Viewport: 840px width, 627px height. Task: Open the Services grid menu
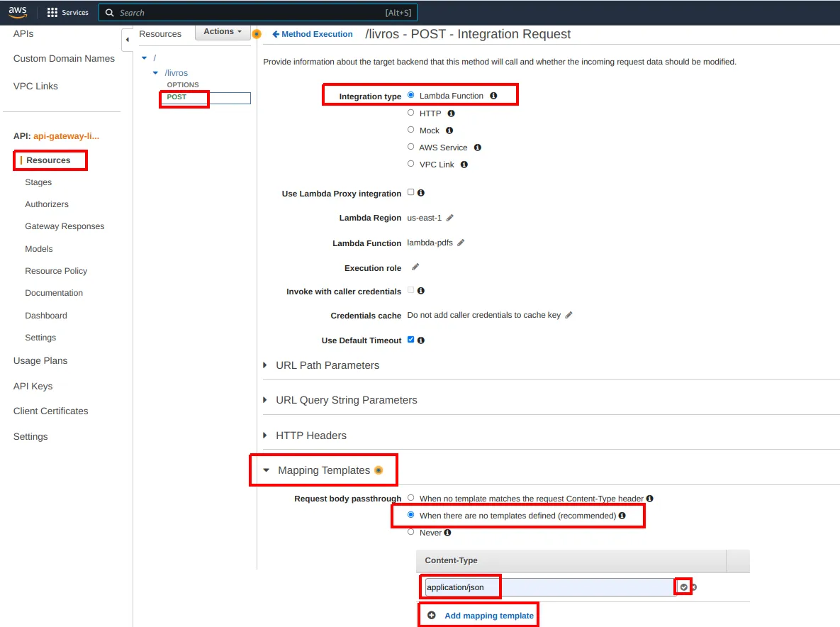(x=67, y=12)
